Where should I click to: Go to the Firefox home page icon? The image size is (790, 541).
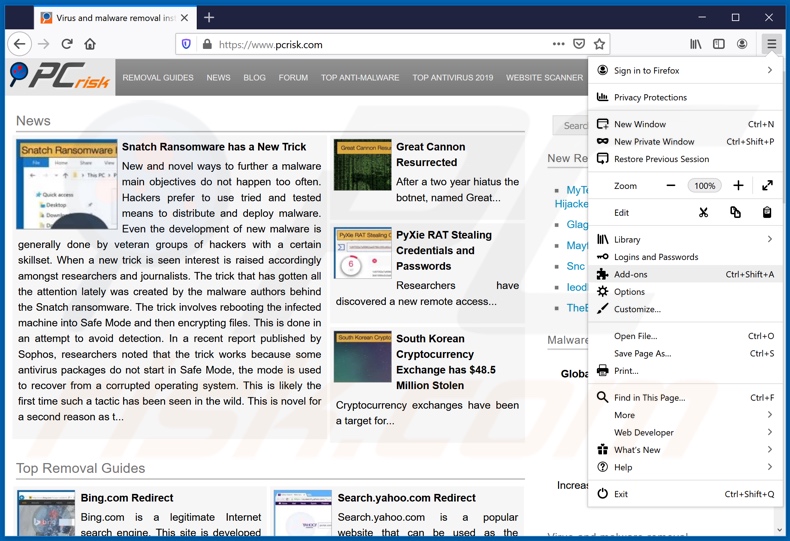pyautogui.click(x=90, y=44)
